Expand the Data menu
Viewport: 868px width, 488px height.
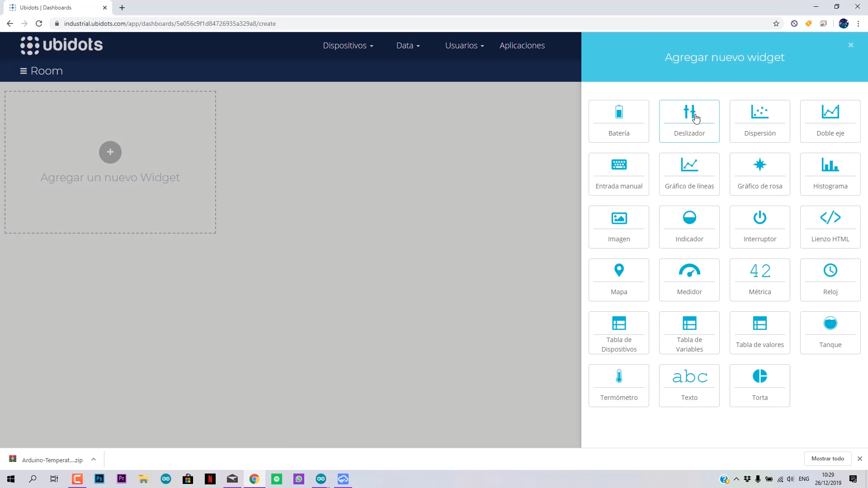(408, 46)
